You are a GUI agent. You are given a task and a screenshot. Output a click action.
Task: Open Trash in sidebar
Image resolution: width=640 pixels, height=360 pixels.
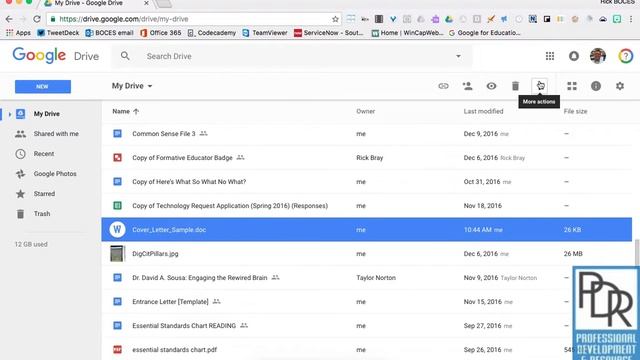tap(42, 214)
